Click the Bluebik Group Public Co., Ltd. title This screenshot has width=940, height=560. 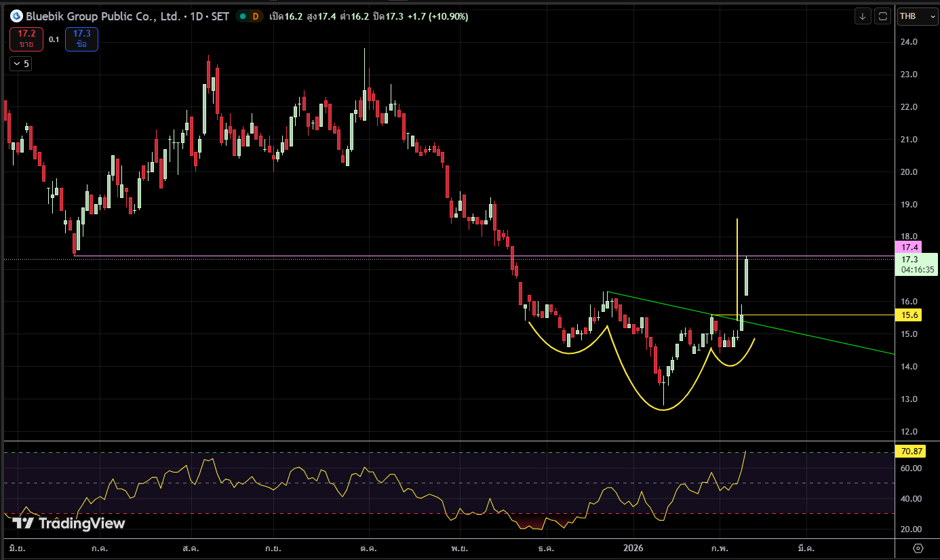103,16
